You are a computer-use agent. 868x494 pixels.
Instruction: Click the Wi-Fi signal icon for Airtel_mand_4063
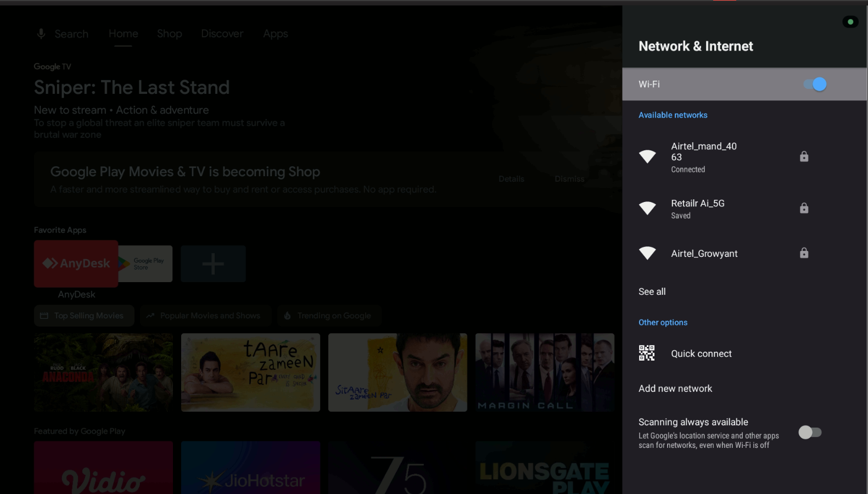pyautogui.click(x=647, y=156)
